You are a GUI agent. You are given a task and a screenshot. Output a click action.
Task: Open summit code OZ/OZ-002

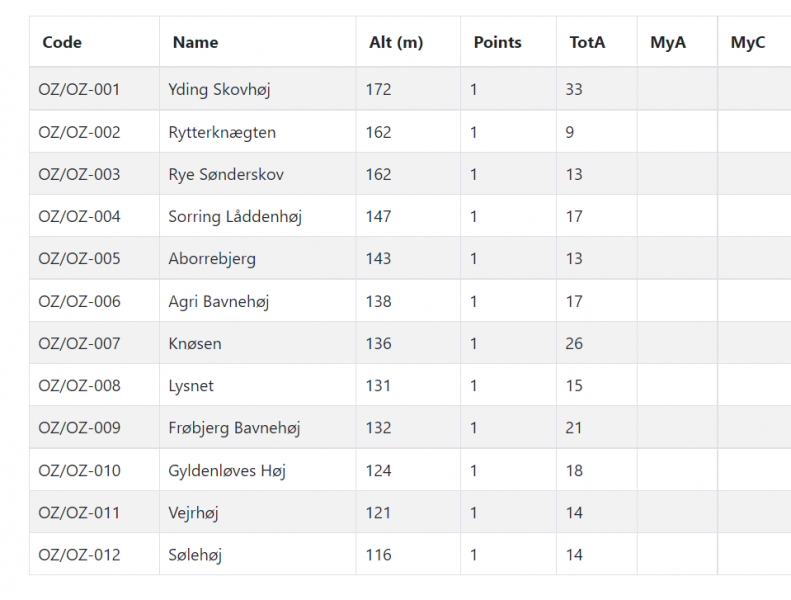[79, 132]
